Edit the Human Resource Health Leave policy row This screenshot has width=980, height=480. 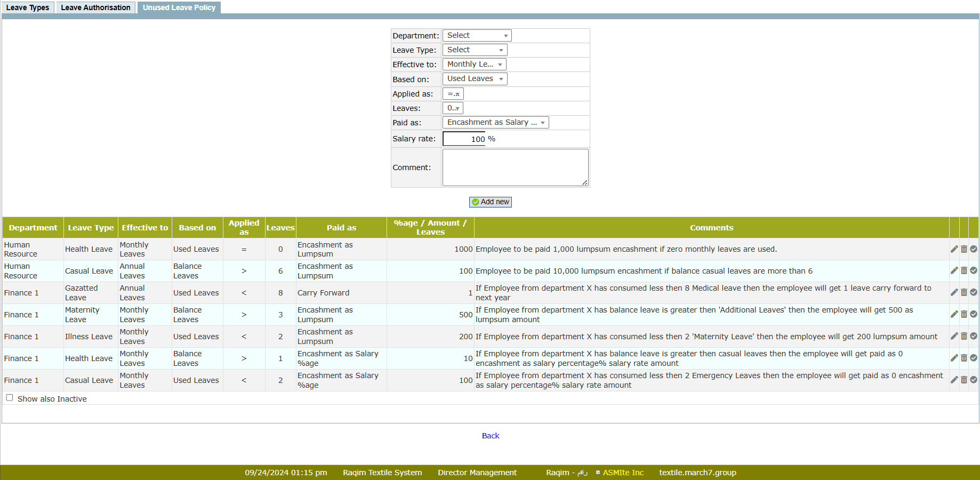(x=954, y=249)
